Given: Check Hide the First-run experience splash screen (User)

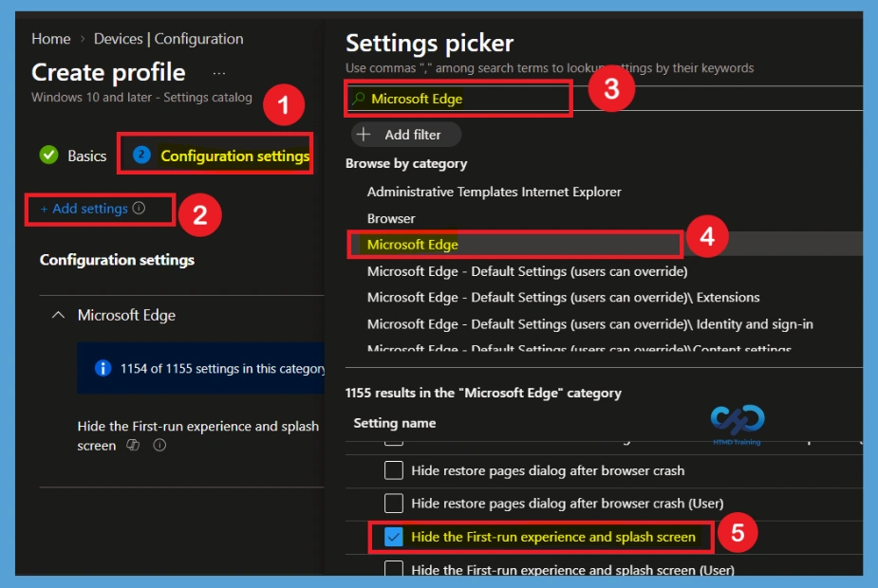Looking at the screenshot, I should coord(394,568).
